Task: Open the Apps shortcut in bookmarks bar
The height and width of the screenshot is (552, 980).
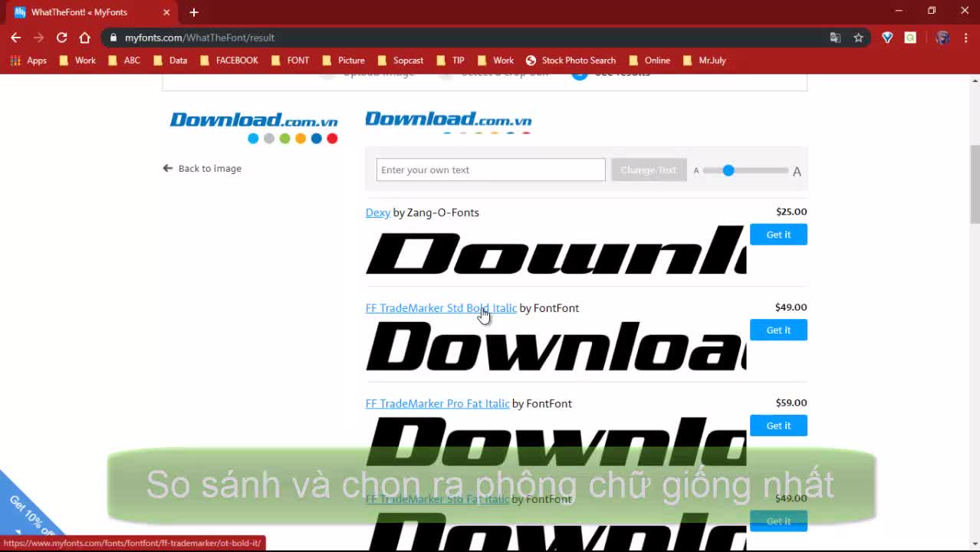Action: [28, 61]
